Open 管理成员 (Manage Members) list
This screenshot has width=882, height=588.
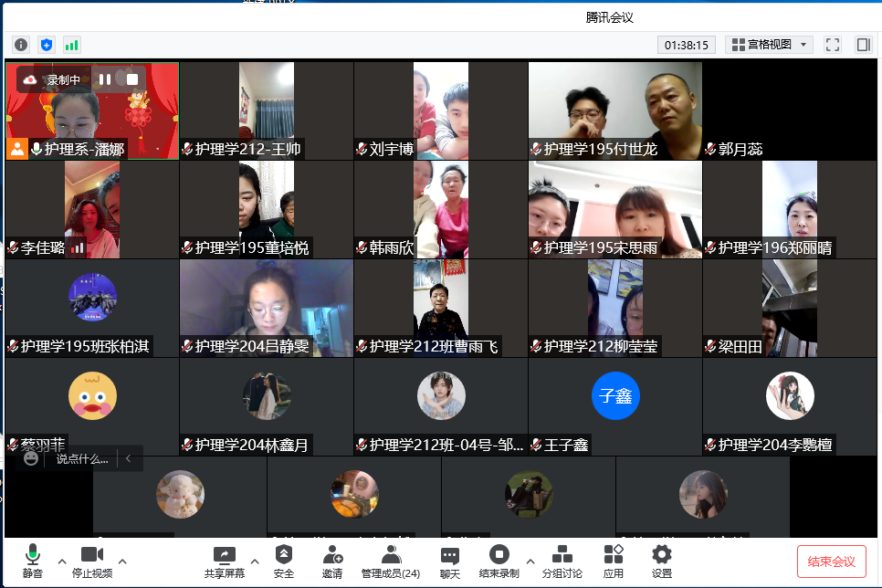(x=391, y=561)
